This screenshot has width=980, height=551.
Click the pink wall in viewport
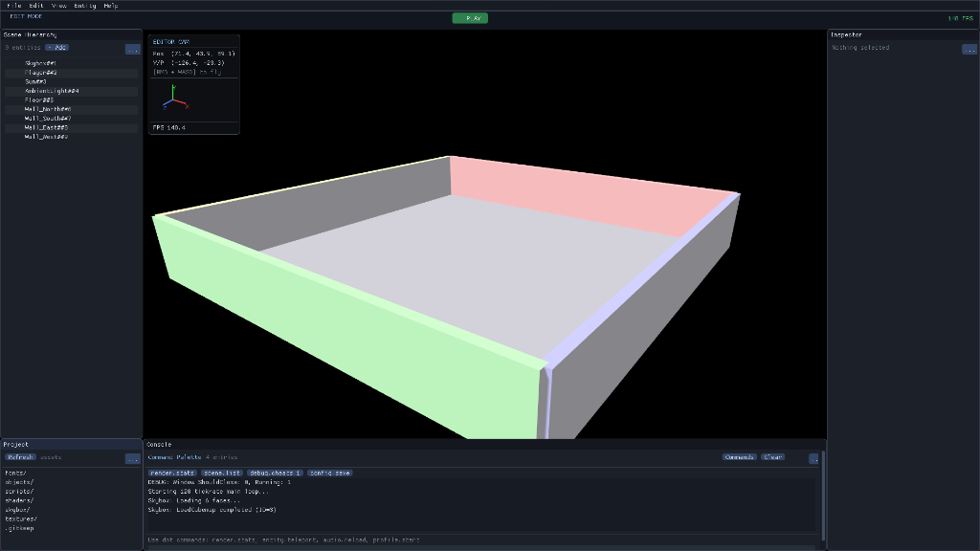point(588,193)
